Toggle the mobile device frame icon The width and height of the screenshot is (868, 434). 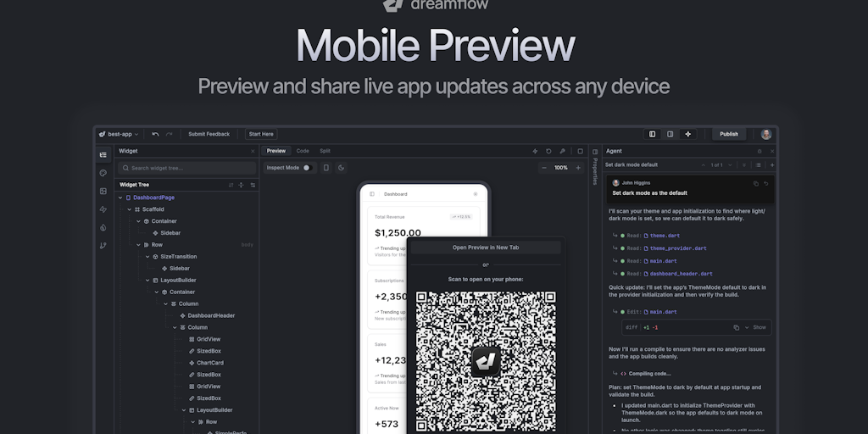(x=326, y=168)
